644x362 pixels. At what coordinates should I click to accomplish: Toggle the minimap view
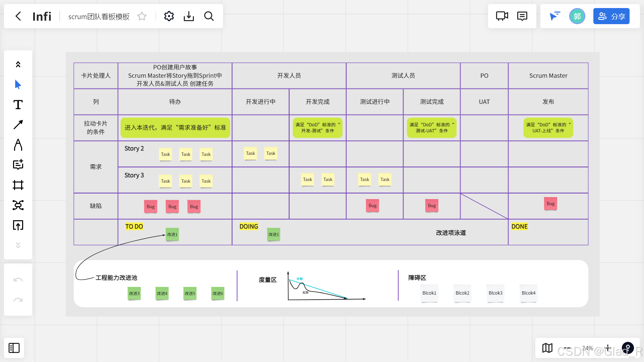[547, 348]
